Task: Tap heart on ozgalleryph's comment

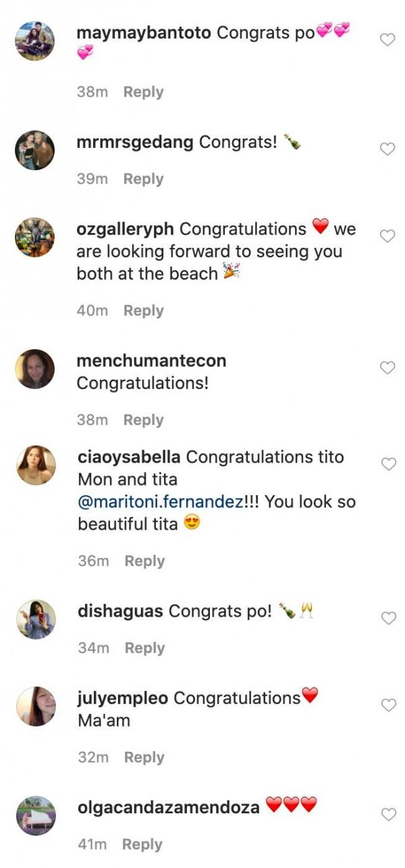Action: point(387,236)
